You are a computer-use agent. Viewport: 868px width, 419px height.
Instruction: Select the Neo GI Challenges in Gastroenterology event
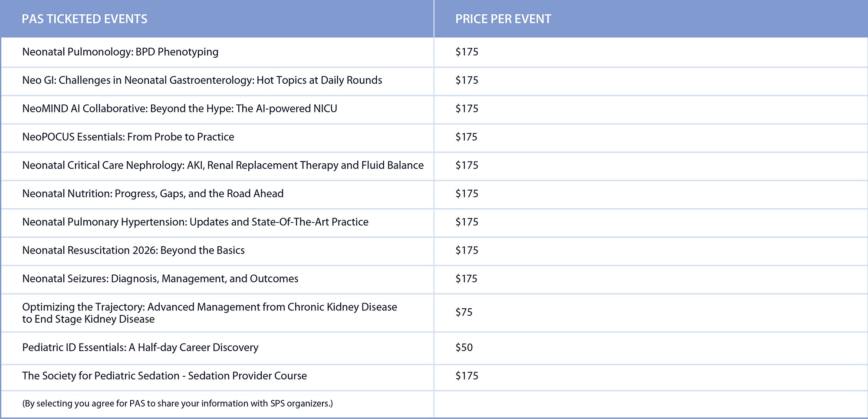(202, 80)
